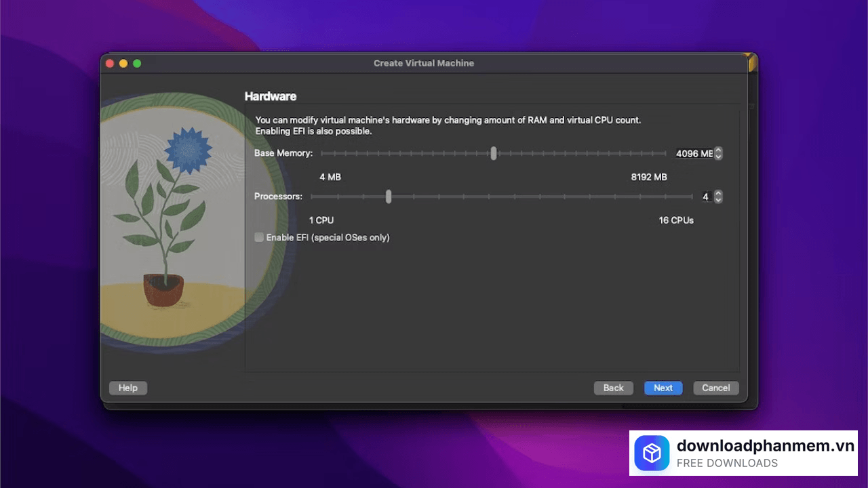
Task: Click the processor count input field
Action: [705, 197]
